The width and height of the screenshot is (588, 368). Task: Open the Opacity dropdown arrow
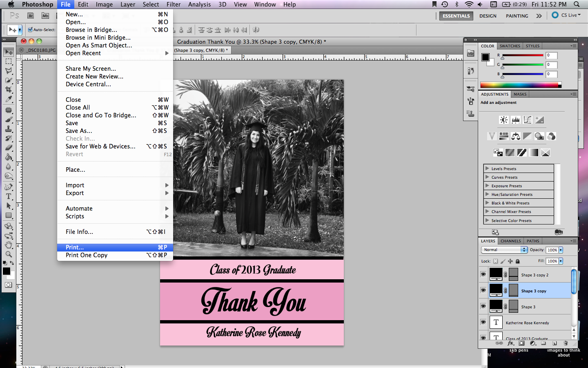[x=561, y=250]
